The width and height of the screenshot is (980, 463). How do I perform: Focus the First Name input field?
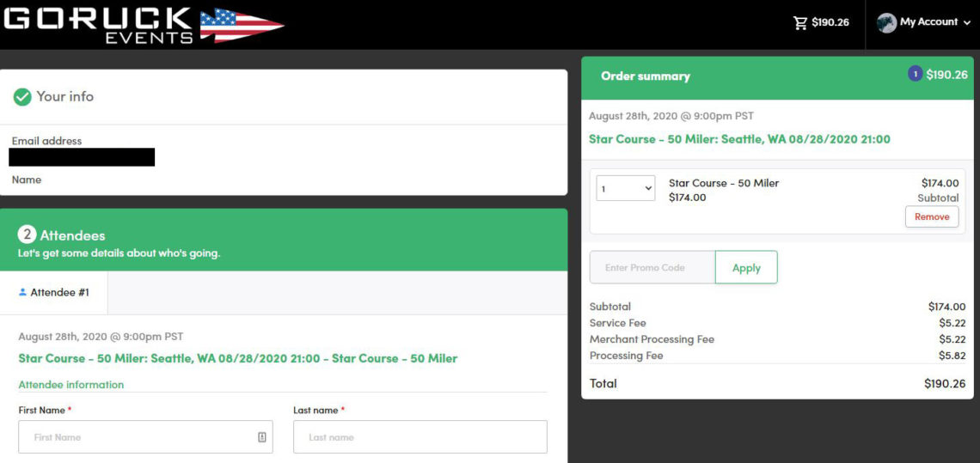(x=145, y=436)
